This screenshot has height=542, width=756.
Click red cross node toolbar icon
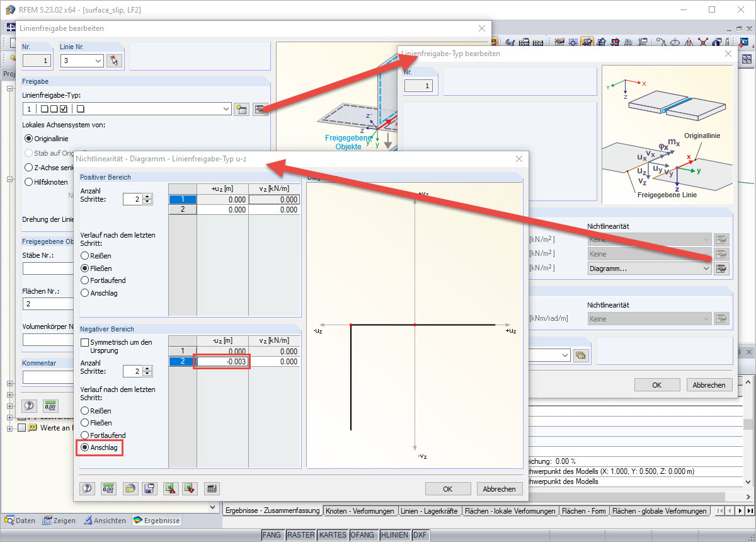(x=703, y=42)
